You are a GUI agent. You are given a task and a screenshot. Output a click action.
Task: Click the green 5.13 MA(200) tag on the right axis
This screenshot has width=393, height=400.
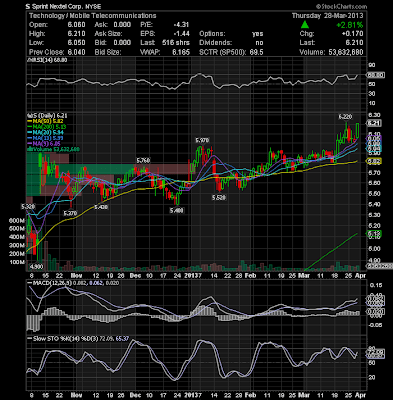[375, 234]
